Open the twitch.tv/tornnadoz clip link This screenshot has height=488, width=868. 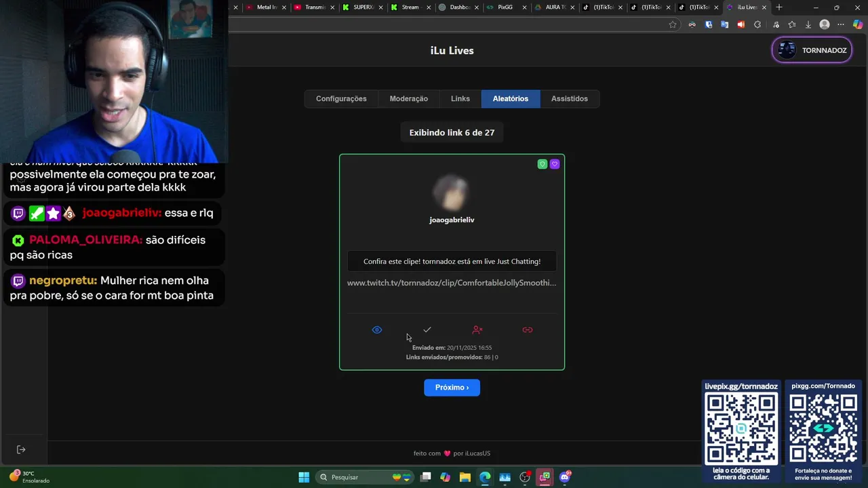click(452, 283)
